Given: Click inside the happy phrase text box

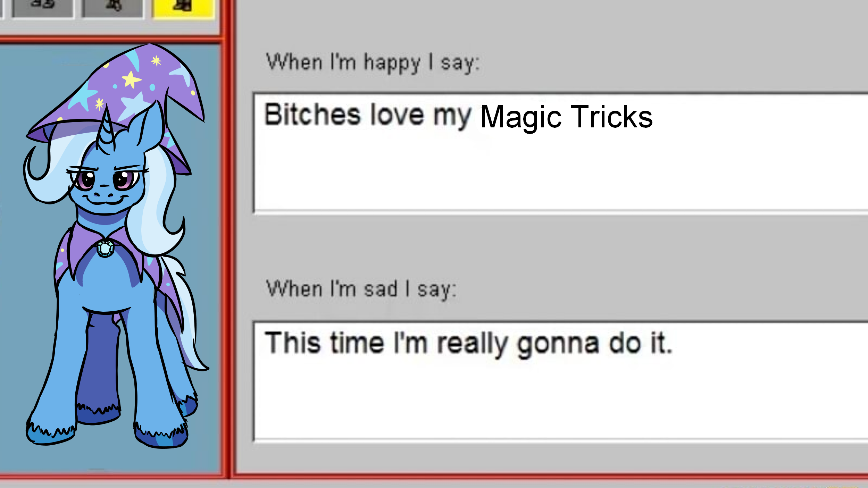Looking at the screenshot, I should click(x=561, y=153).
